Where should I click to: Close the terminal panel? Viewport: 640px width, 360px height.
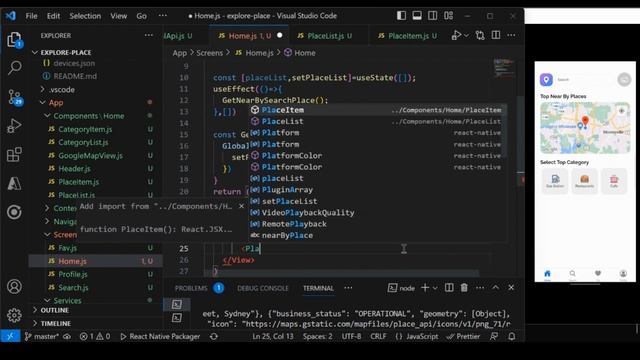point(511,288)
